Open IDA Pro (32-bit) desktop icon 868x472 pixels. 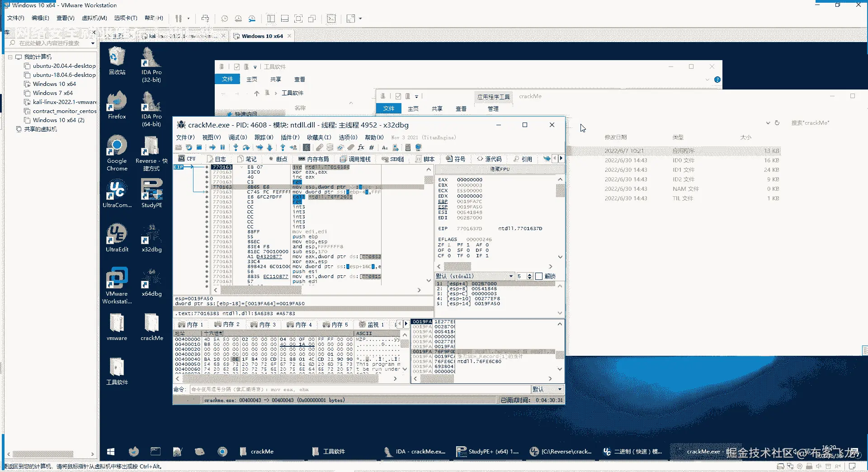(151, 65)
